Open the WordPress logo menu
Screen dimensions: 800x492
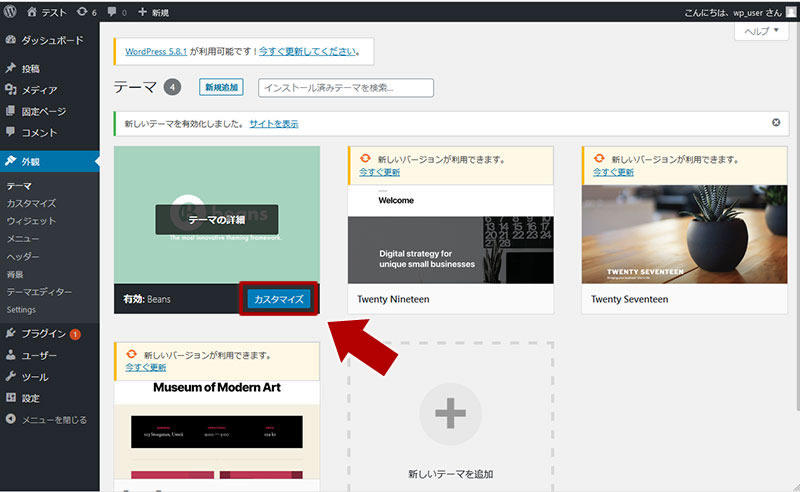(x=10, y=11)
